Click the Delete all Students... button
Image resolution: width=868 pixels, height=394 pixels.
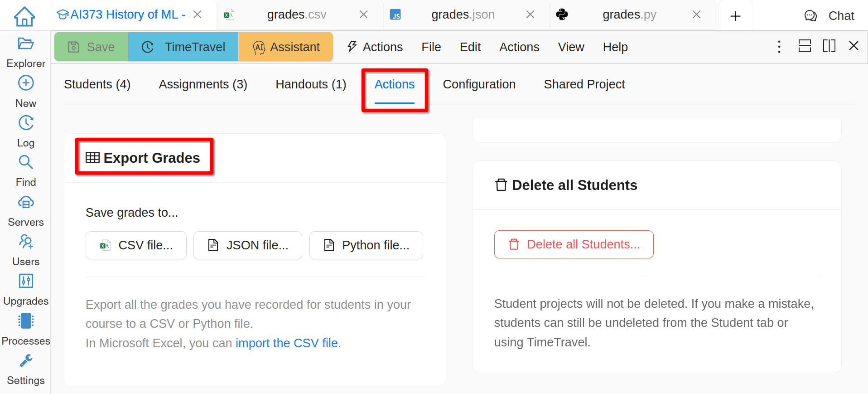tap(574, 244)
